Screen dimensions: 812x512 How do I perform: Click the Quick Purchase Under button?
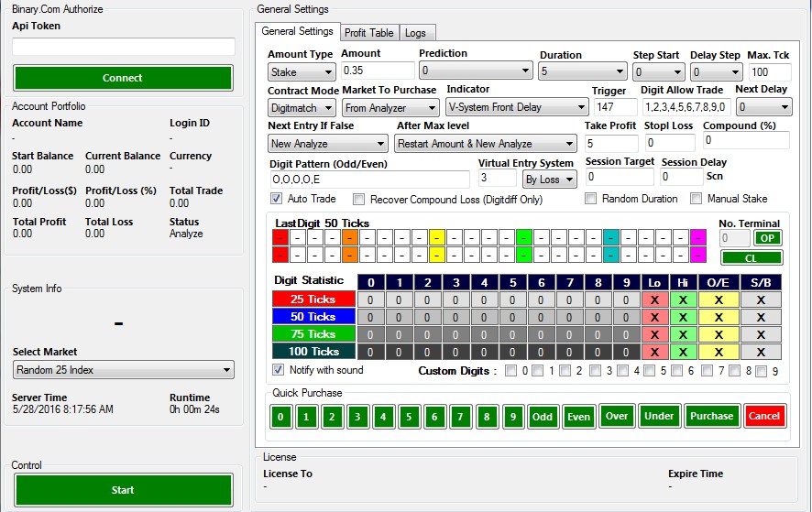659,416
